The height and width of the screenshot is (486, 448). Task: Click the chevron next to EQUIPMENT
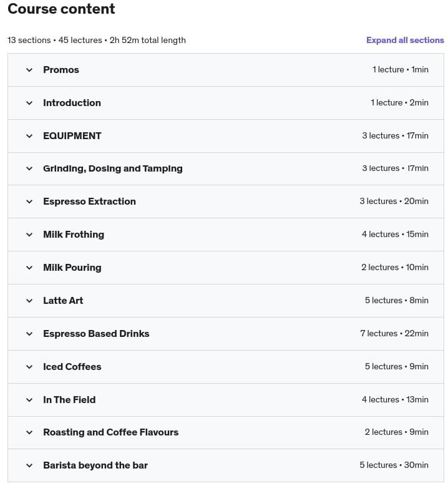pyautogui.click(x=29, y=136)
